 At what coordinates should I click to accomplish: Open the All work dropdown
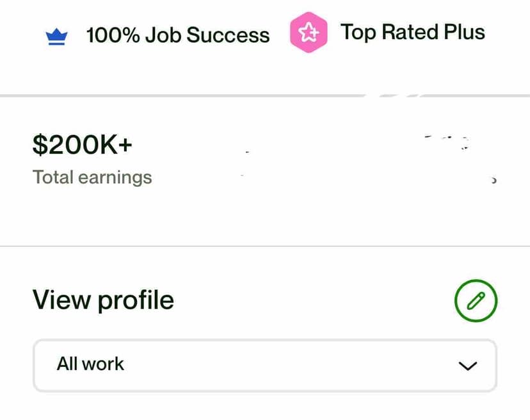[x=265, y=365]
